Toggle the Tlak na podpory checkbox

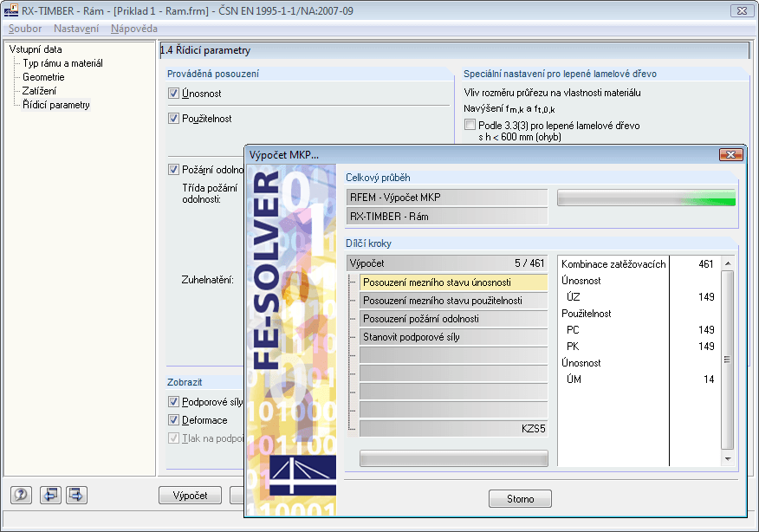pyautogui.click(x=174, y=438)
